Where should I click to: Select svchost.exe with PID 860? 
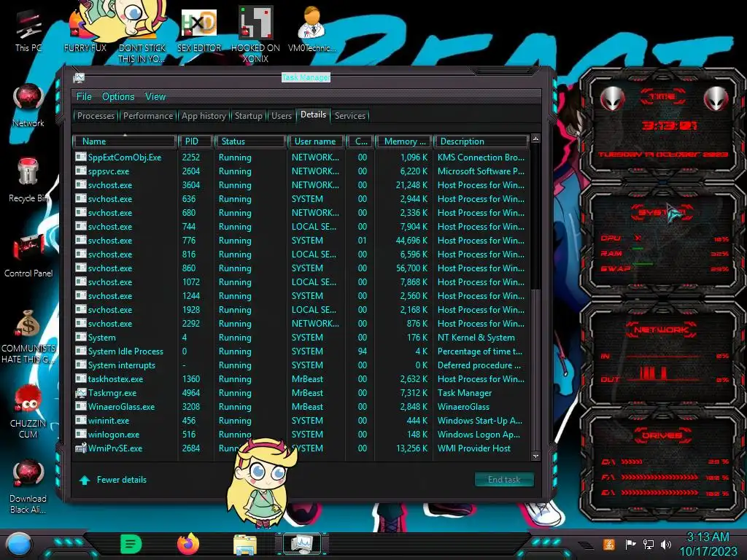pyautogui.click(x=301, y=268)
